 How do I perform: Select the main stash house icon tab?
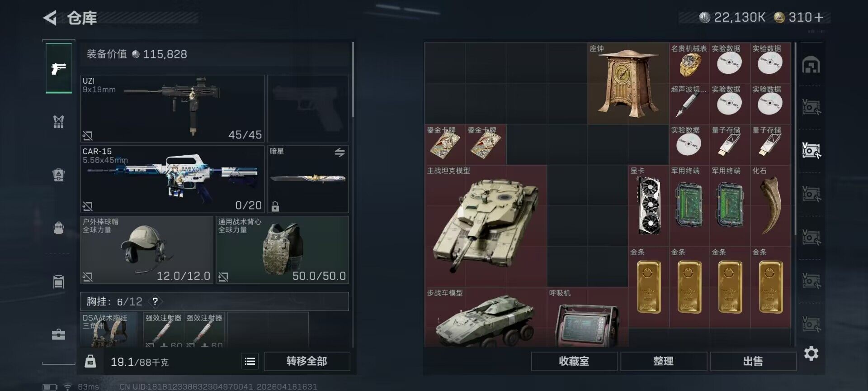pyautogui.click(x=811, y=65)
